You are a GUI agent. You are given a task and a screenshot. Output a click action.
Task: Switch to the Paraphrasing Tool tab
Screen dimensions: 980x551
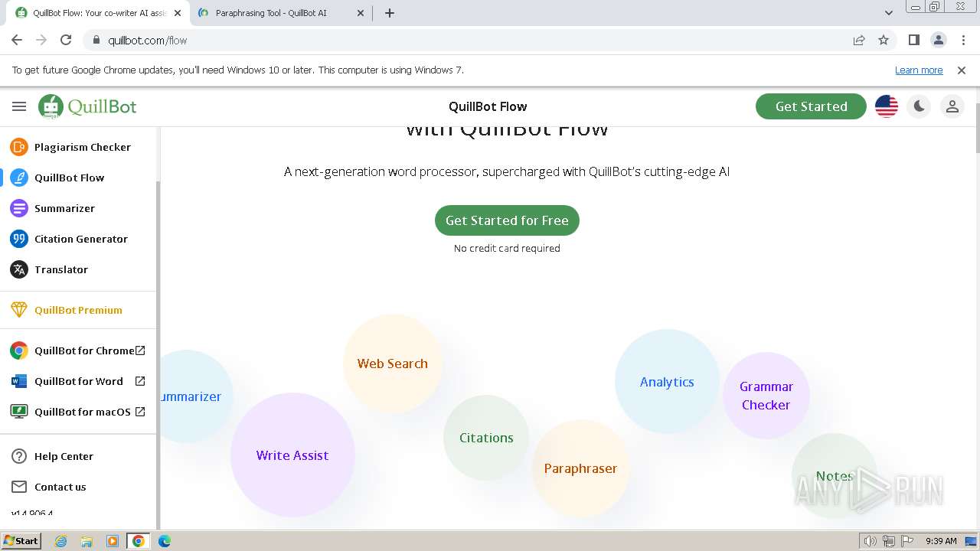pyautogui.click(x=281, y=13)
